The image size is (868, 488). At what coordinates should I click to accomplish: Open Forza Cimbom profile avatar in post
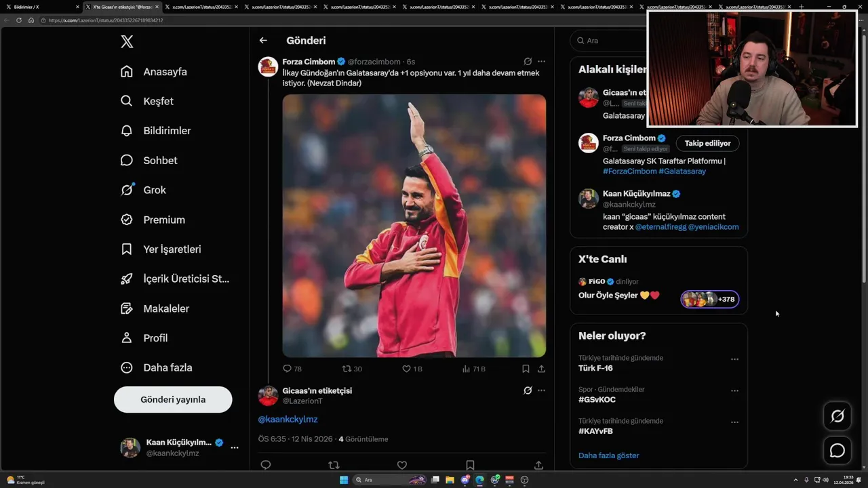pos(268,66)
